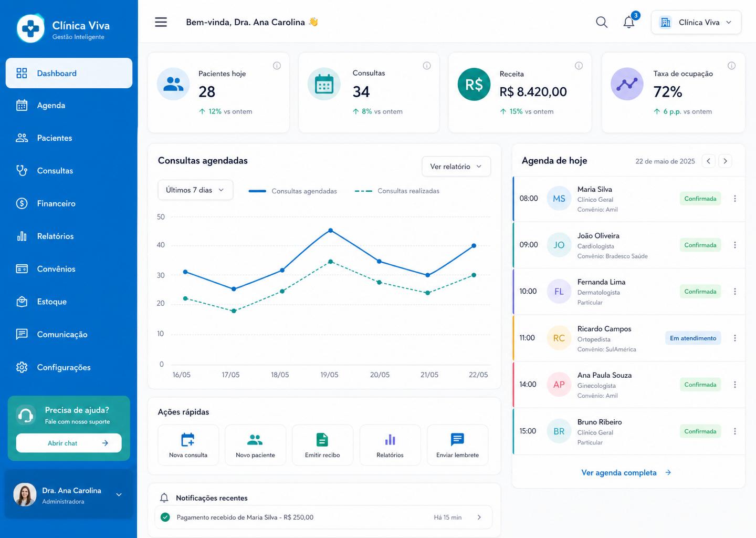Open options menu for Ana Paula Souza appointment

coord(735,385)
